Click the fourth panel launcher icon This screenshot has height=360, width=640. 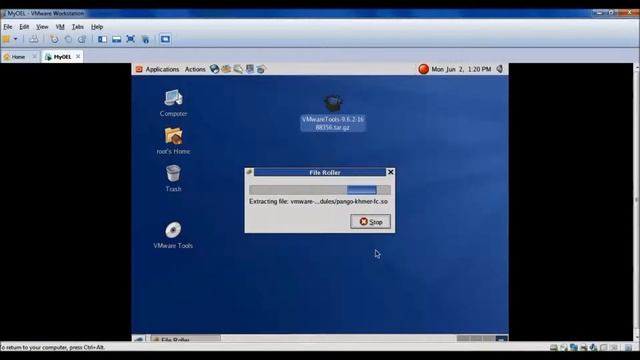point(250,69)
